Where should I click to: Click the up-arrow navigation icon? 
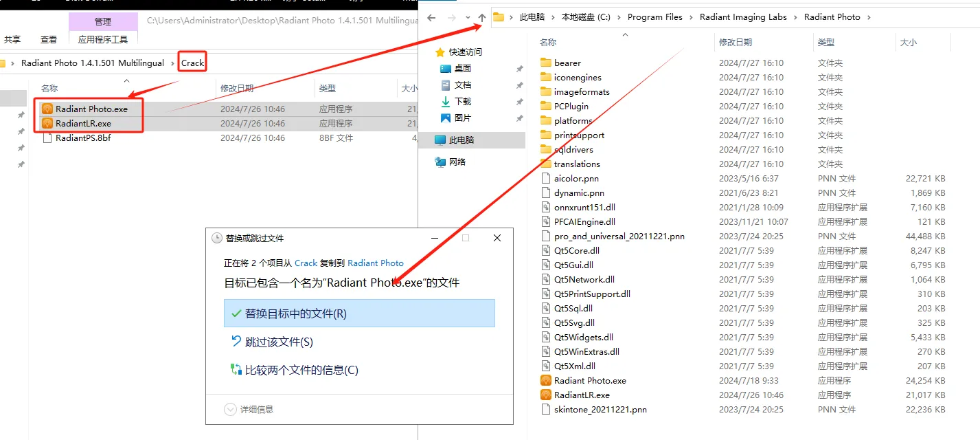[481, 18]
